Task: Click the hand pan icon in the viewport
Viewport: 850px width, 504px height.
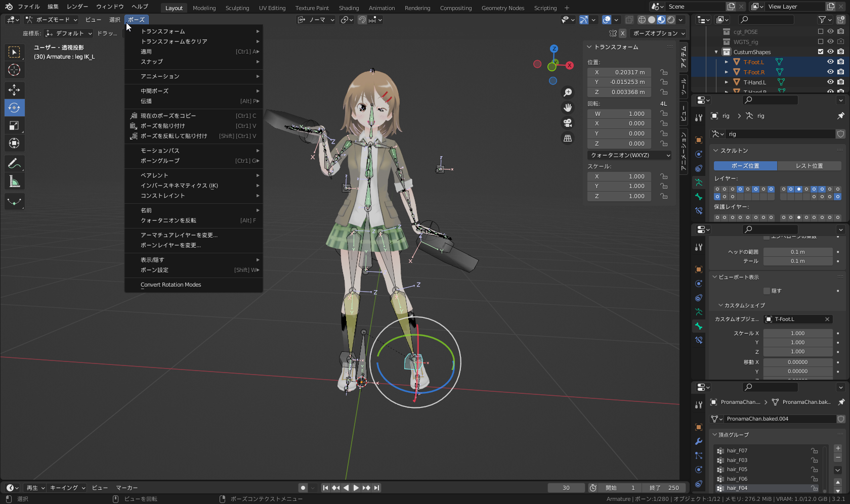Action: tap(568, 108)
